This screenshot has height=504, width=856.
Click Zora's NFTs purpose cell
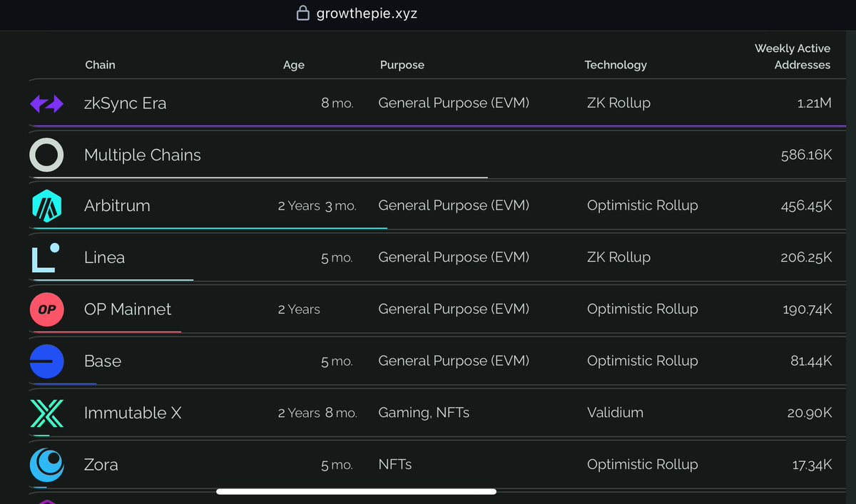(x=395, y=465)
